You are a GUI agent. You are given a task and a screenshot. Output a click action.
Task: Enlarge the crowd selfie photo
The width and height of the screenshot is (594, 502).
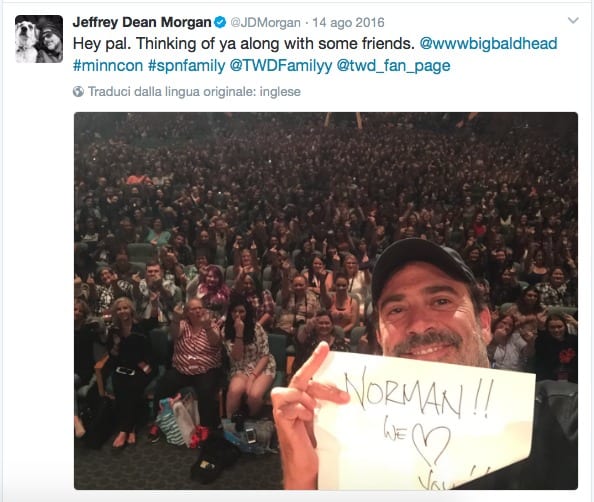tap(326, 301)
